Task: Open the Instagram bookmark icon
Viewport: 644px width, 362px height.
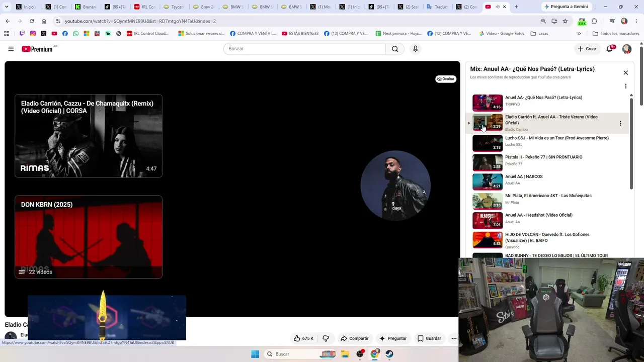Action: [33, 34]
